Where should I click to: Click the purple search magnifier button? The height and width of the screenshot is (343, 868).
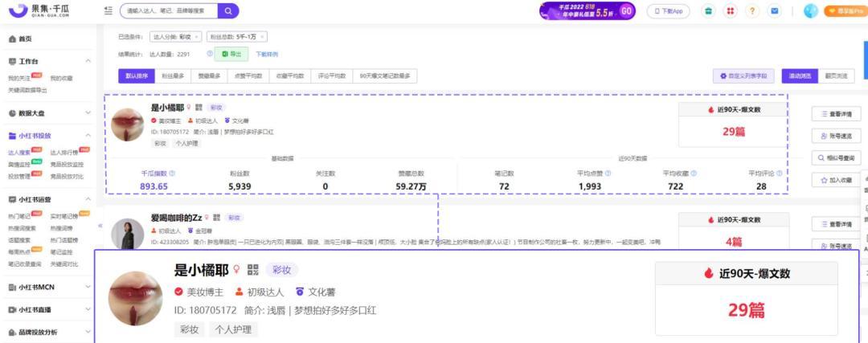coord(228,10)
